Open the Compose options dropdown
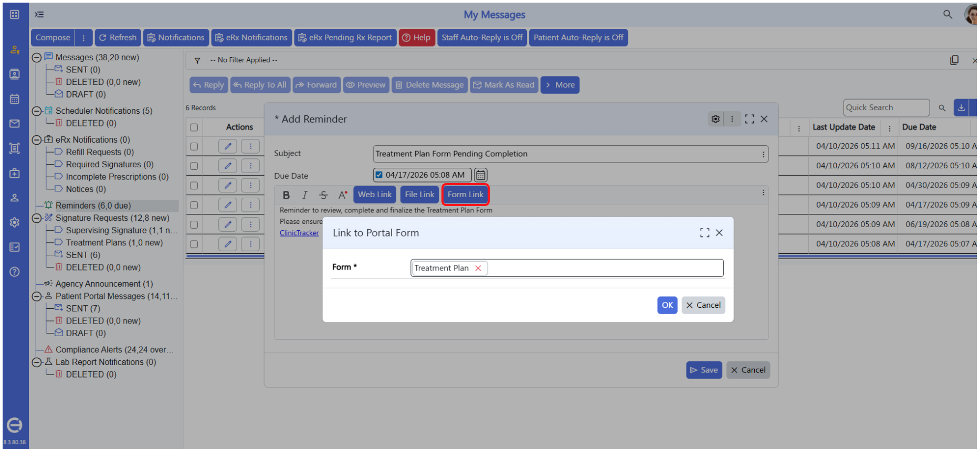Image resolution: width=980 pixels, height=452 pixels. click(83, 38)
